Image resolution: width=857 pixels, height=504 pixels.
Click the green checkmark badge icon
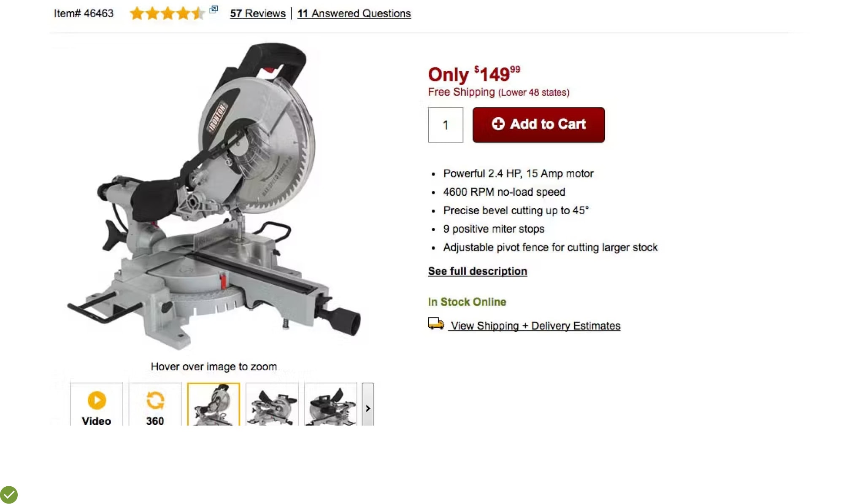tap(9, 495)
